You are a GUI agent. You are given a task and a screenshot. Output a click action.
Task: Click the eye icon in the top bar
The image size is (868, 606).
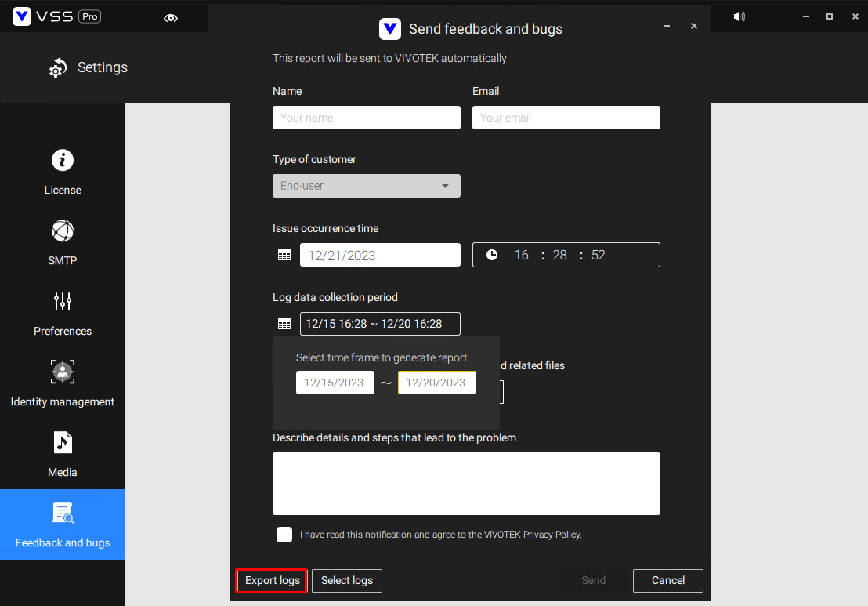171,16
